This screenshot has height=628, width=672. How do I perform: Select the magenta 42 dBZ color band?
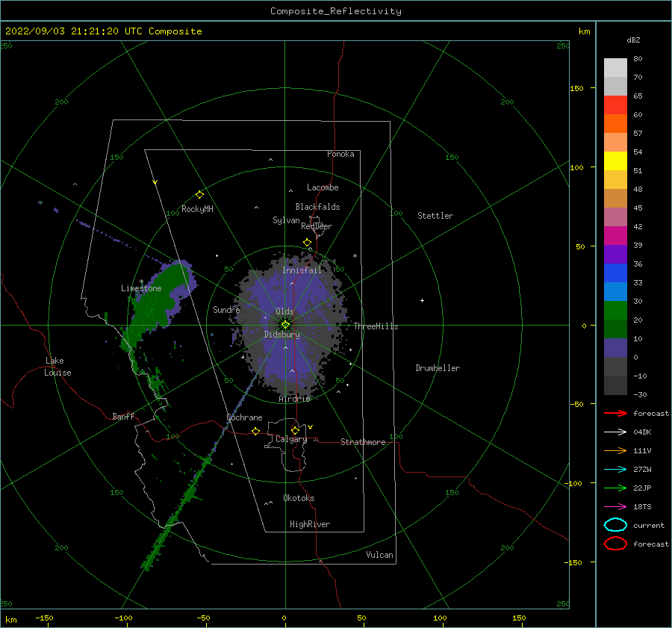(x=615, y=235)
